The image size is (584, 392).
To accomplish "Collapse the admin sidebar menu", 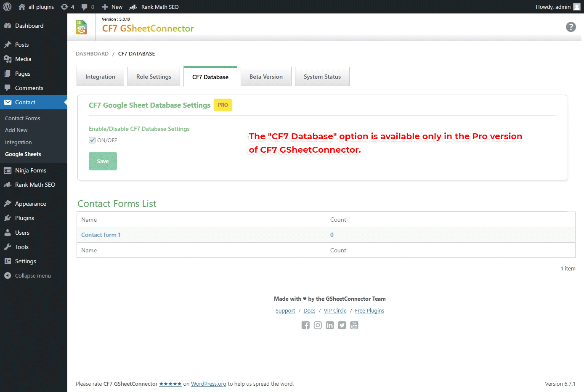I will click(x=34, y=275).
